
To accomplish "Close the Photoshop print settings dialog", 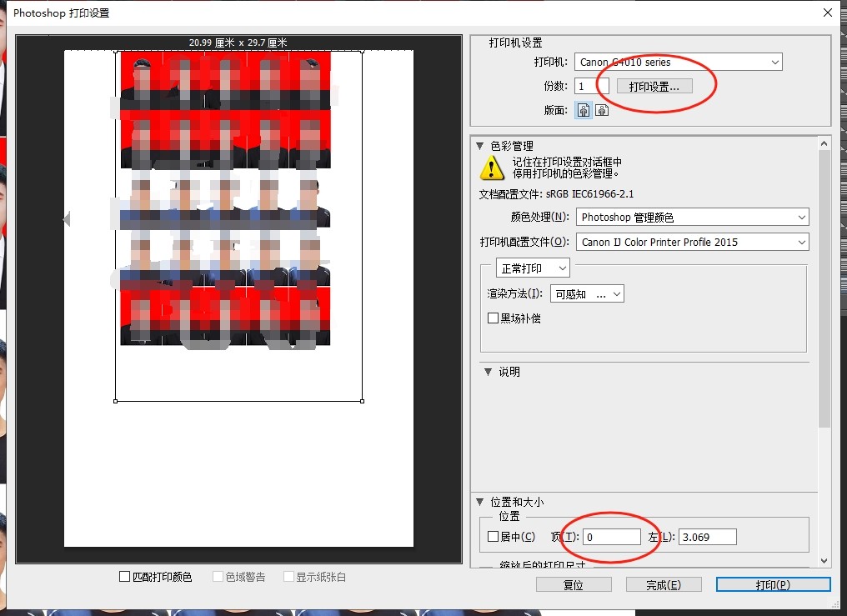I will (828, 13).
